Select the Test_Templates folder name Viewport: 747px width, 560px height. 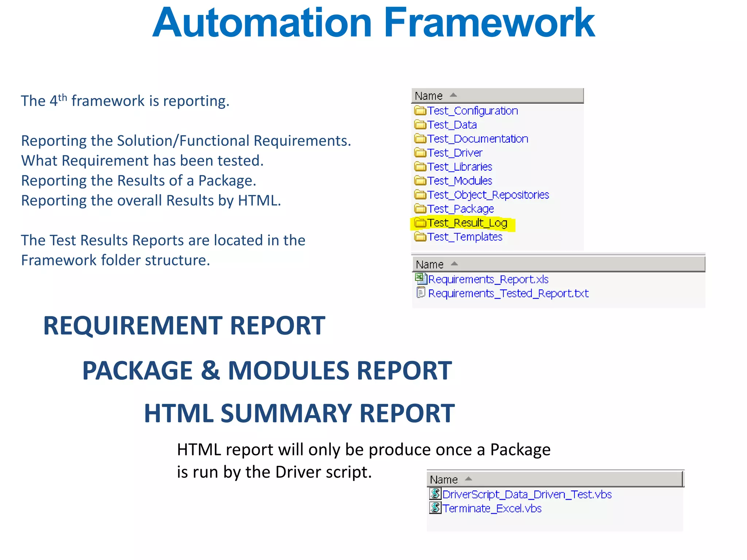click(465, 237)
